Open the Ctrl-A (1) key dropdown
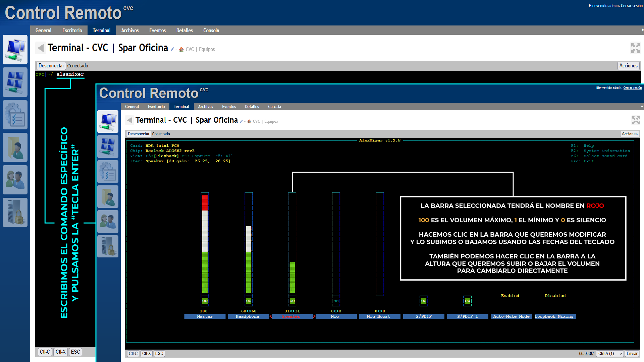 point(610,354)
